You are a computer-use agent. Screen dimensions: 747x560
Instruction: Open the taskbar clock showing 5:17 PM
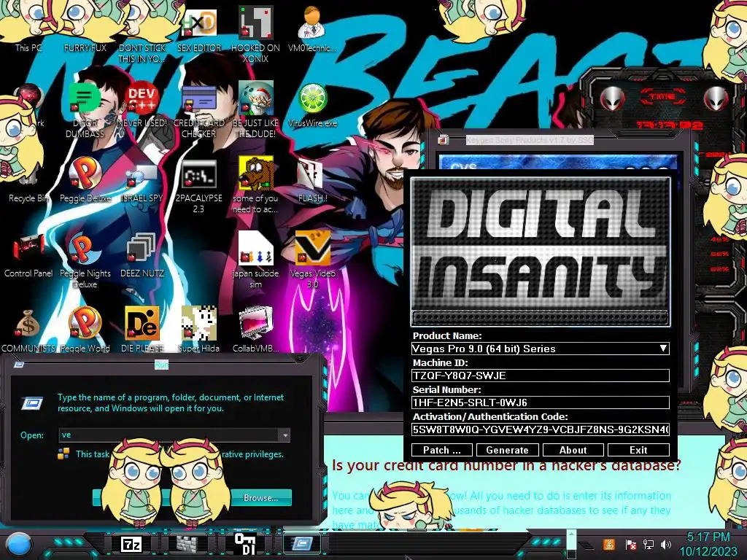(x=708, y=544)
